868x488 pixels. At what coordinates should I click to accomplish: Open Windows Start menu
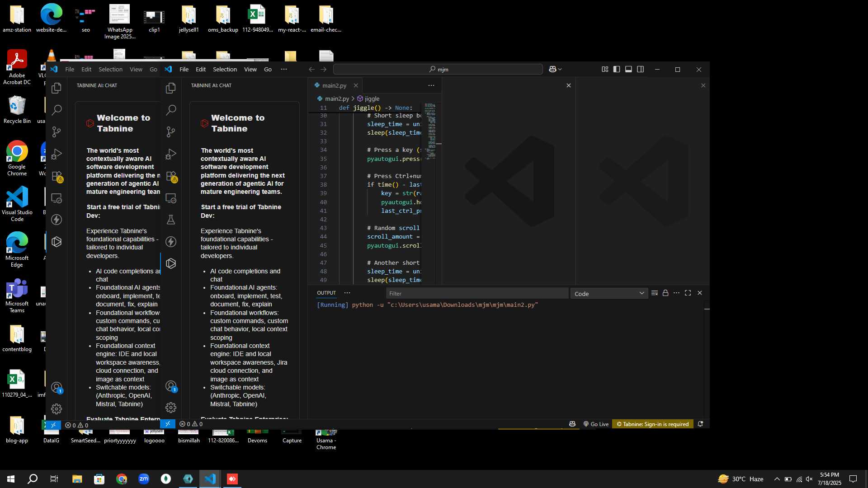point(11,479)
